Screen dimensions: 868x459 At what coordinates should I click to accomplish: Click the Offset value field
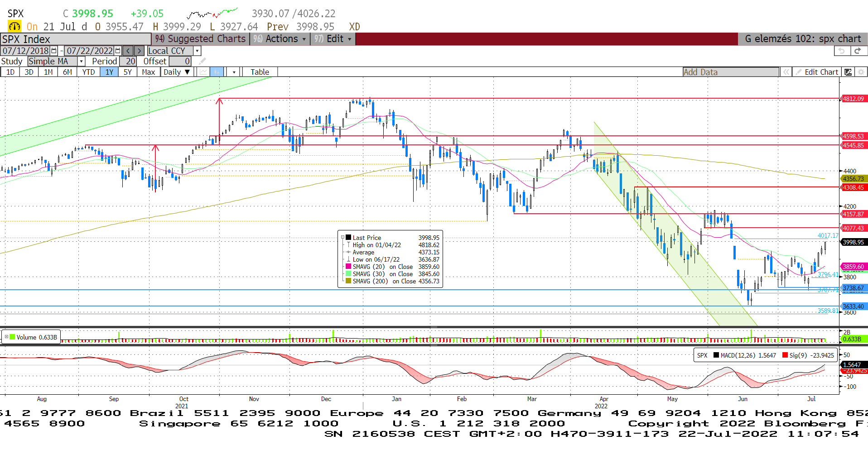(180, 61)
